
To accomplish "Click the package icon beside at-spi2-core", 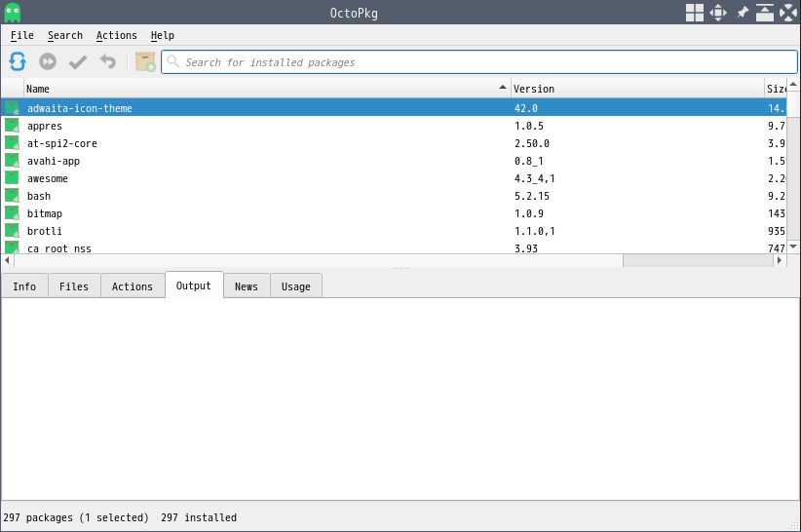I will click(x=13, y=143).
